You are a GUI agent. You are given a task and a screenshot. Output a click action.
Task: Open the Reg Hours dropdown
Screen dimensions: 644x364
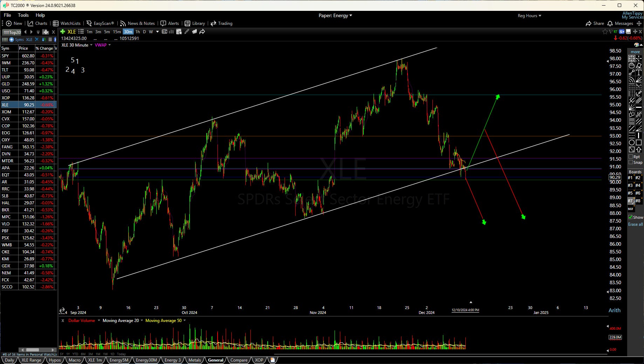[x=529, y=16]
